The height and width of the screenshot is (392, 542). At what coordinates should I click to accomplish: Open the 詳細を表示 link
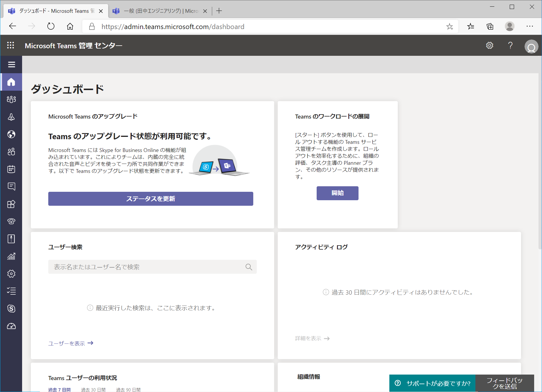[312, 338]
